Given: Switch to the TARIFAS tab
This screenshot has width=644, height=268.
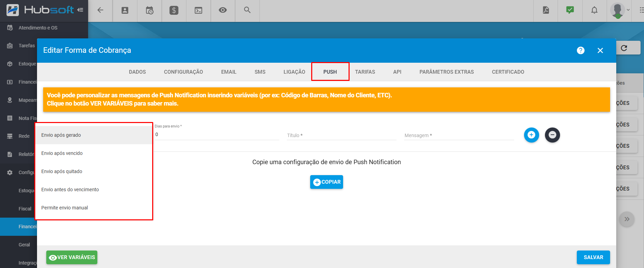Looking at the screenshot, I should [365, 72].
